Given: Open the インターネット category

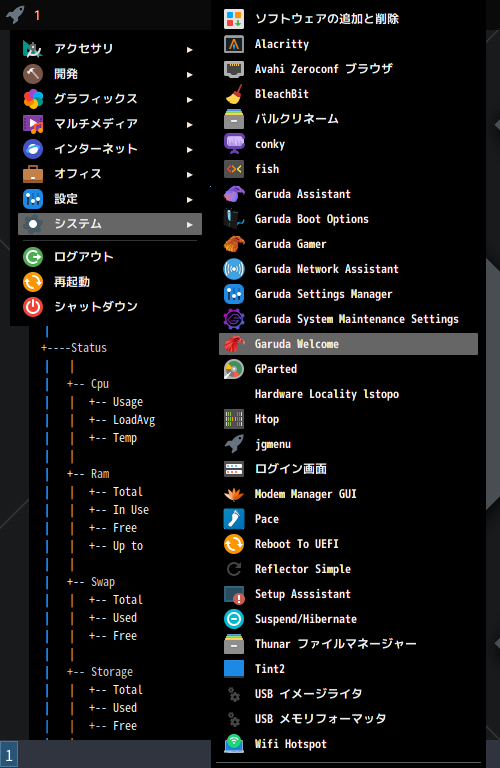Looking at the screenshot, I should (x=110, y=148).
